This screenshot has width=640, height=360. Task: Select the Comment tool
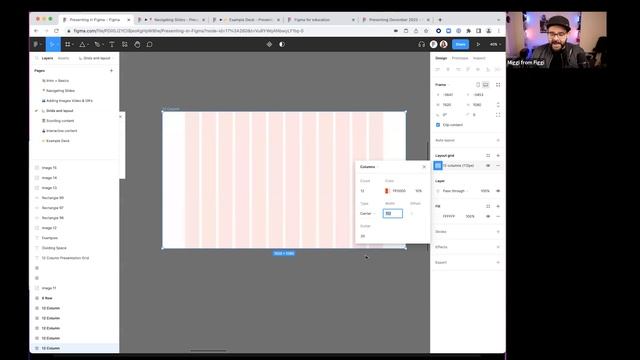(x=149, y=44)
